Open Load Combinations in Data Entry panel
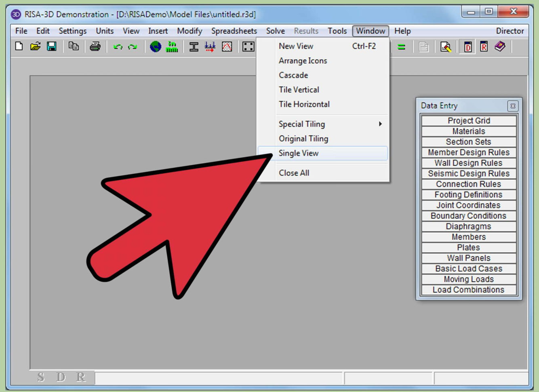 (x=468, y=289)
